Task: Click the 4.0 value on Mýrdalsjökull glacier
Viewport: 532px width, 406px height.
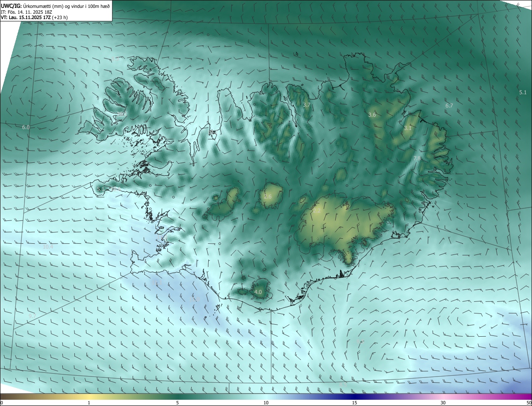Action: pyautogui.click(x=258, y=292)
